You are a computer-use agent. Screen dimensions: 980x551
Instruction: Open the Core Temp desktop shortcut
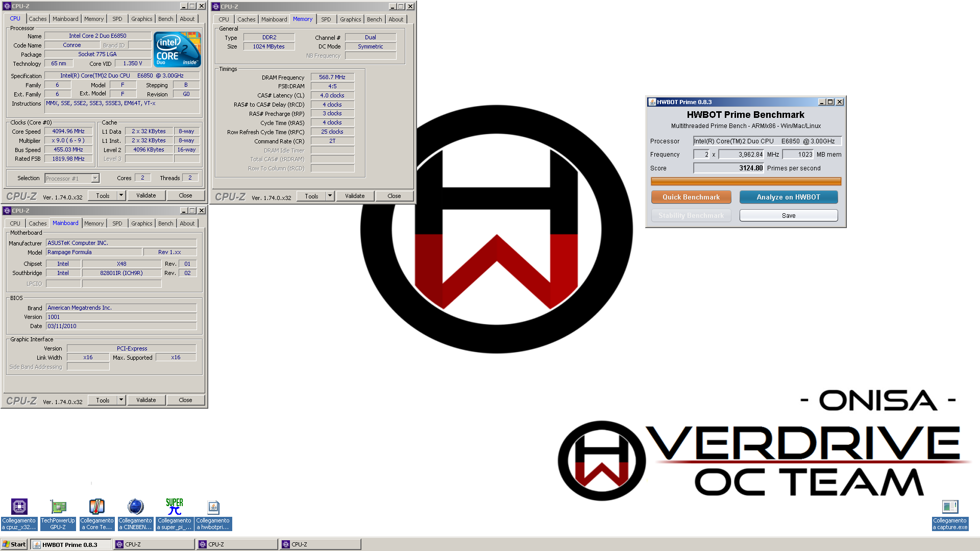[x=96, y=514]
